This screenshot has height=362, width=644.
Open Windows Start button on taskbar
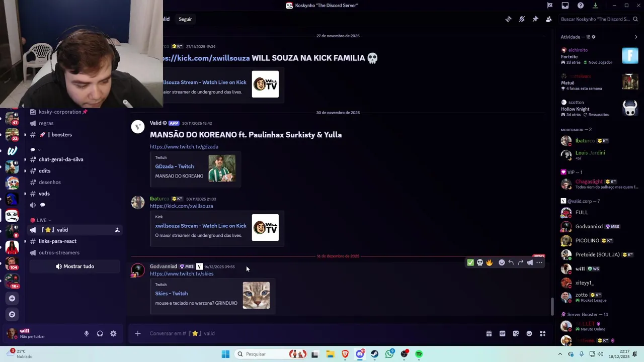(x=225, y=354)
